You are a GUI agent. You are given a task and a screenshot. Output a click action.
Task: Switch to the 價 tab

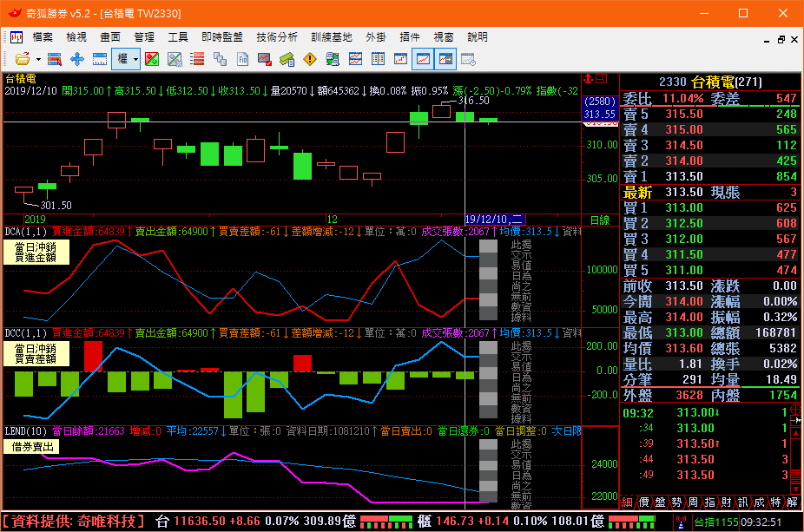click(644, 502)
